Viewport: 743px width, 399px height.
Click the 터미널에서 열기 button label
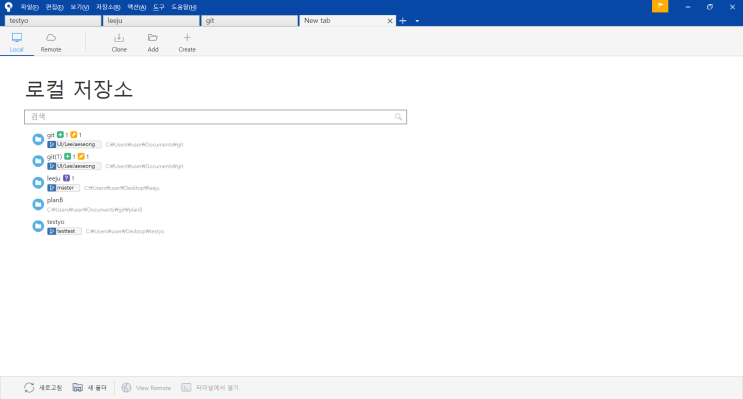(217, 388)
